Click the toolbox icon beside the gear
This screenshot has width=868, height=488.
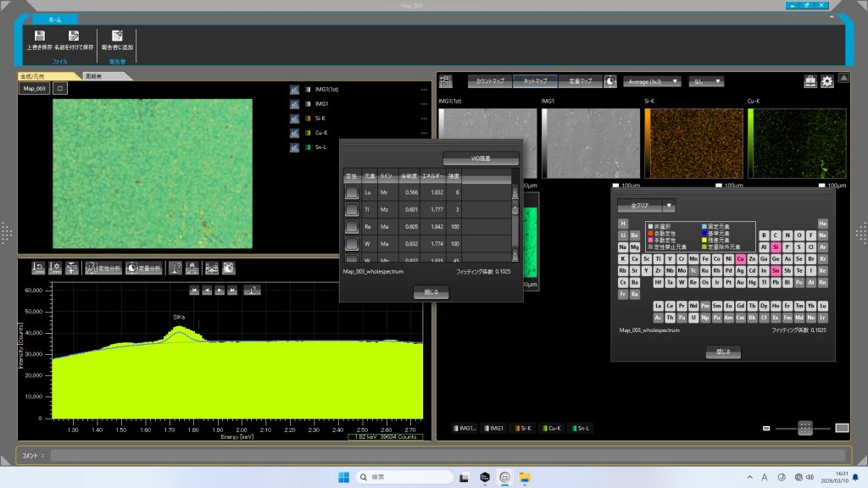tap(810, 81)
